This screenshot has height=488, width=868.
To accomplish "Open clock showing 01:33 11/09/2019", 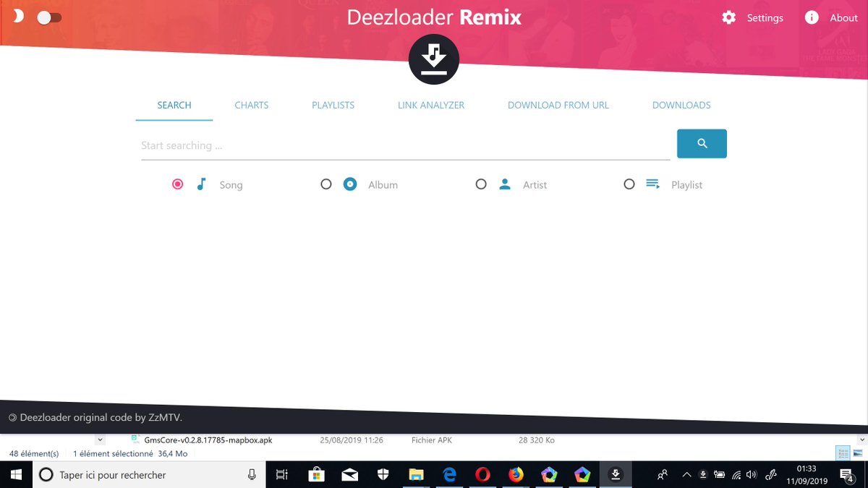I will pos(807,475).
